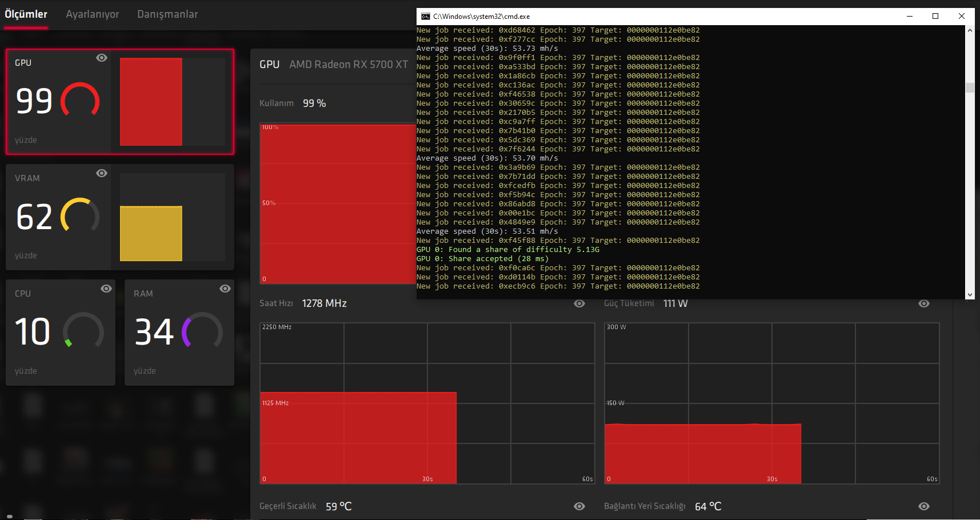Click the 2250 MHz axis label

[277, 327]
